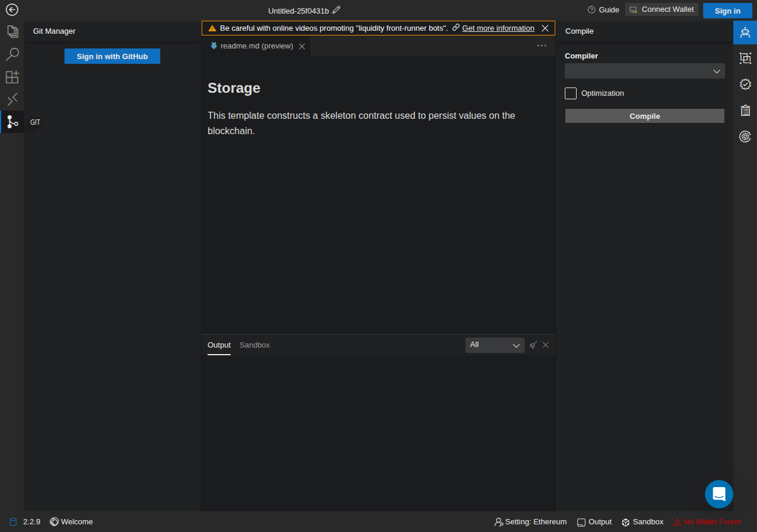Click Sign in with GitHub button
Image resolution: width=757 pixels, height=532 pixels.
tap(112, 56)
